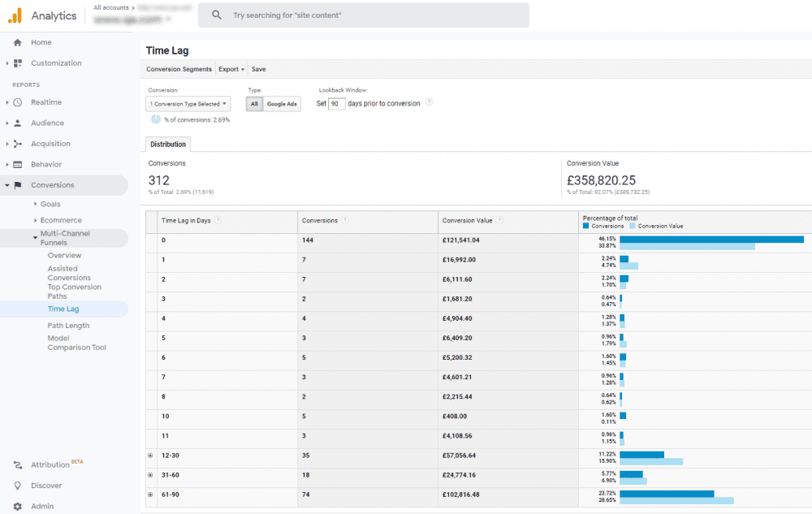Click the Save button
Viewport: 812px width, 514px height.
(x=258, y=69)
